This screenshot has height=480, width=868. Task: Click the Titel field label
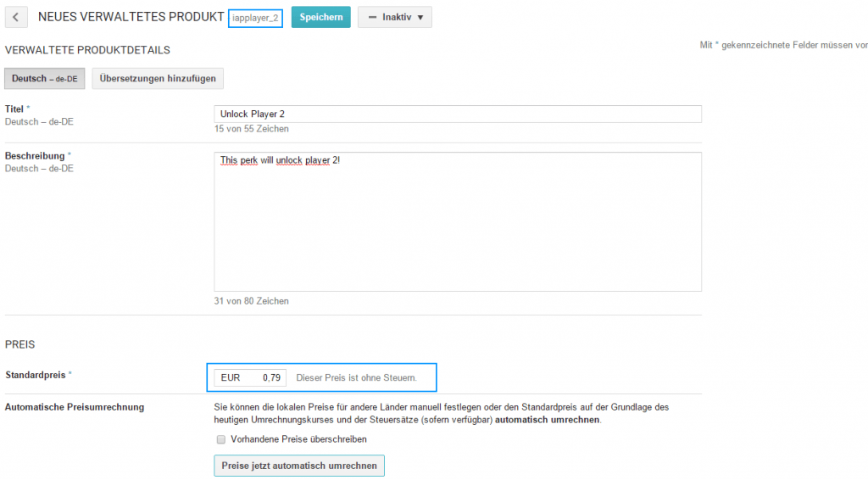point(15,109)
